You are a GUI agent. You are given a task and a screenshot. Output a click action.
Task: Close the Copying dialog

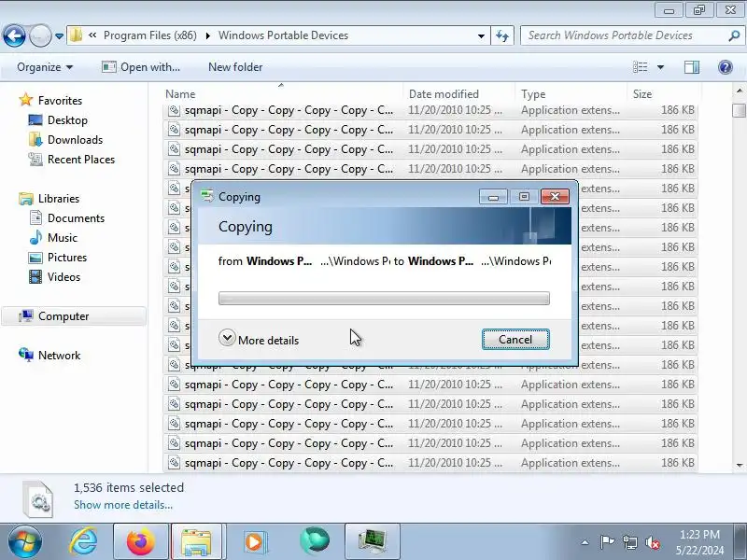(555, 197)
